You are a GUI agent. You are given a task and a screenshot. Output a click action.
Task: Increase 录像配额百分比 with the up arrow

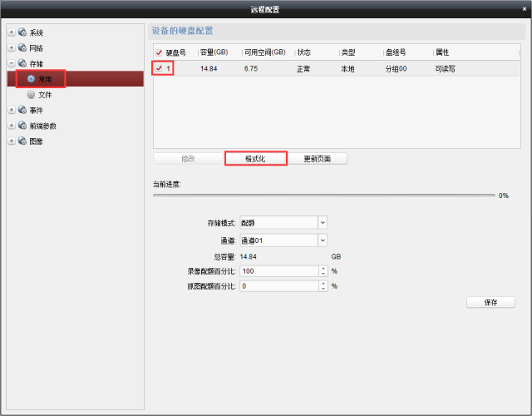tap(323, 268)
